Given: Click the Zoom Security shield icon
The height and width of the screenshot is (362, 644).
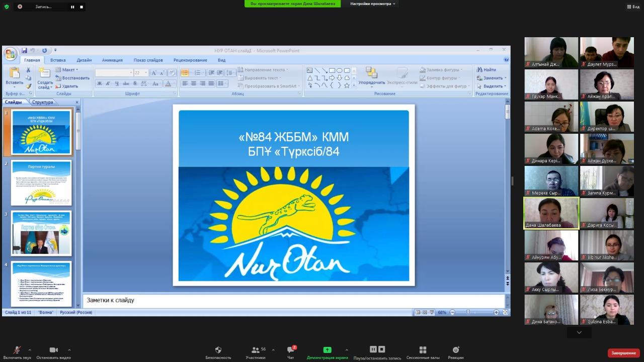Looking at the screenshot, I should (x=218, y=350).
